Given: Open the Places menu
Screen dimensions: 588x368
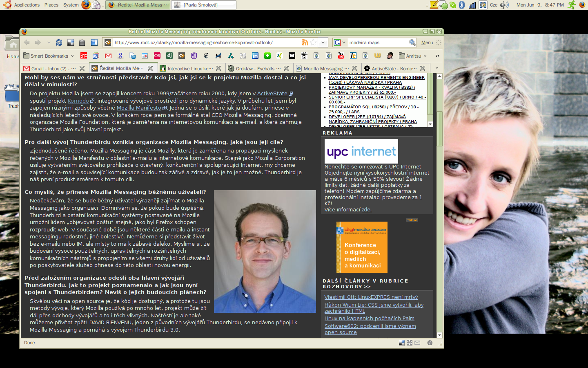Looking at the screenshot, I should [51, 5].
